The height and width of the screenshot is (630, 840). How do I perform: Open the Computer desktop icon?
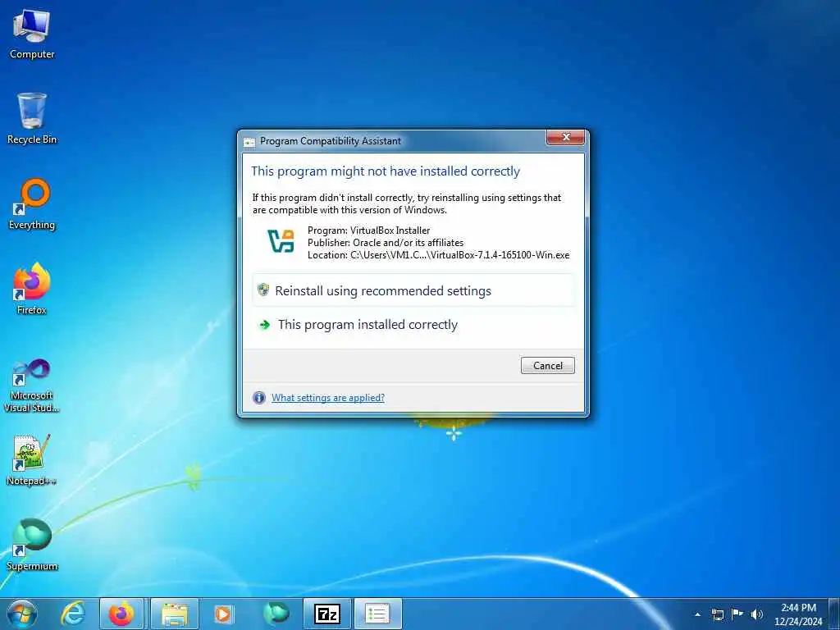32,34
